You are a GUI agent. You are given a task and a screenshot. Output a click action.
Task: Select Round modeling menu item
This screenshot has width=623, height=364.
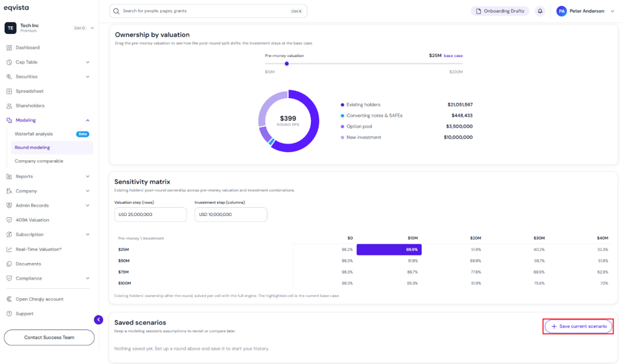[52, 147]
